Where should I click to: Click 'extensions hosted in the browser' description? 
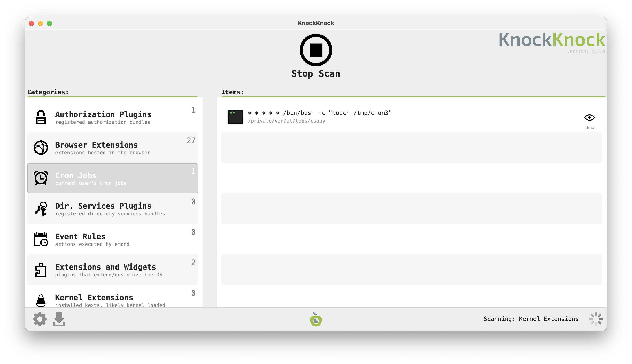click(x=103, y=153)
